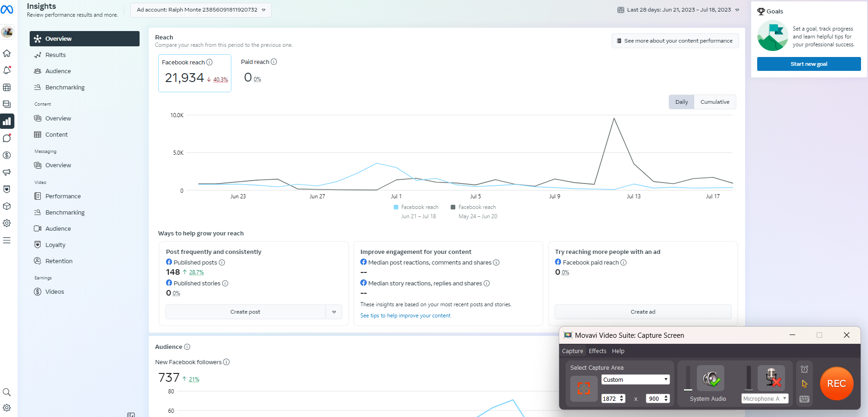The width and height of the screenshot is (868, 417).
Task: Switch reach chart to Daily view
Action: pos(682,102)
